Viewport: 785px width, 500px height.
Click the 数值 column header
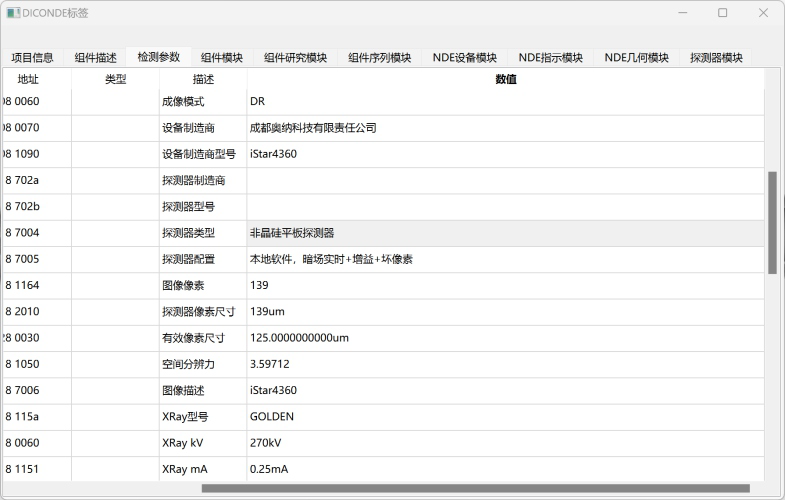pyautogui.click(x=505, y=79)
